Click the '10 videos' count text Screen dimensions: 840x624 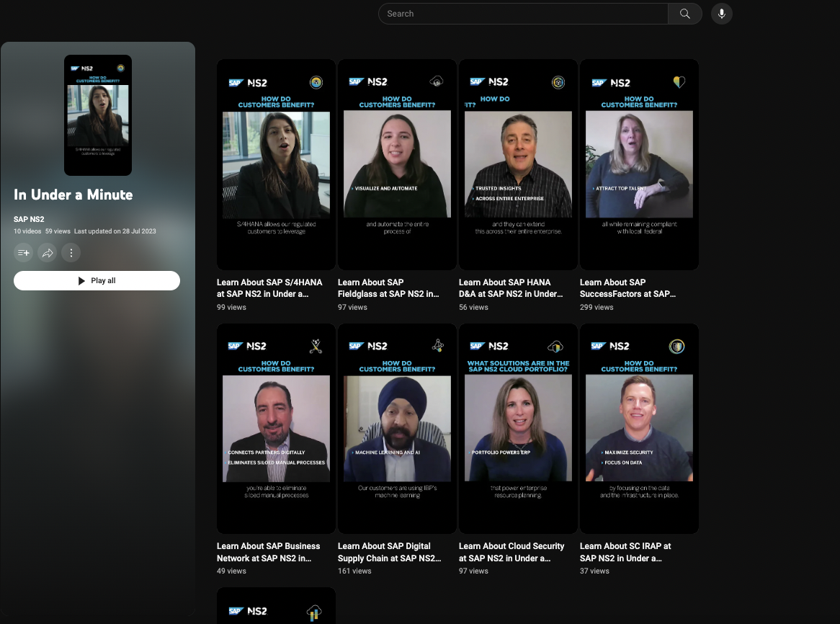27,231
